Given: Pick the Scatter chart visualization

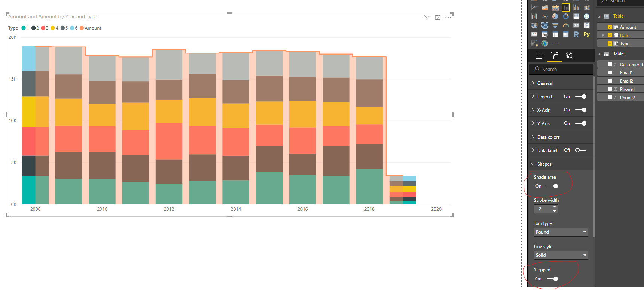Looking at the screenshot, I should pos(545,16).
